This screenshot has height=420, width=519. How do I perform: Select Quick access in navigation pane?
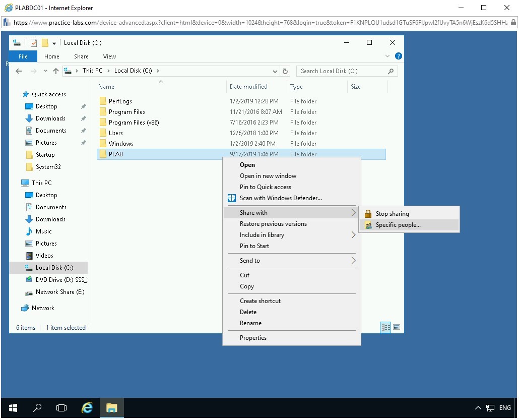(49, 94)
